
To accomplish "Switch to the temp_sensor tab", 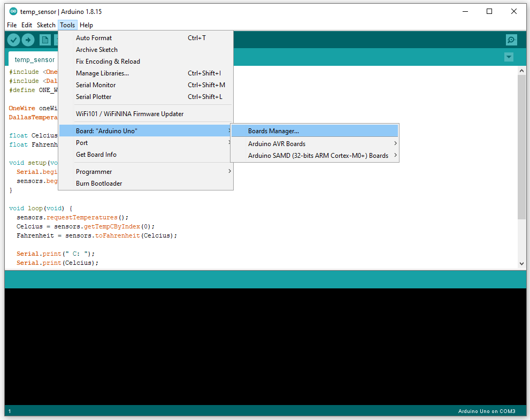I will [x=35, y=60].
